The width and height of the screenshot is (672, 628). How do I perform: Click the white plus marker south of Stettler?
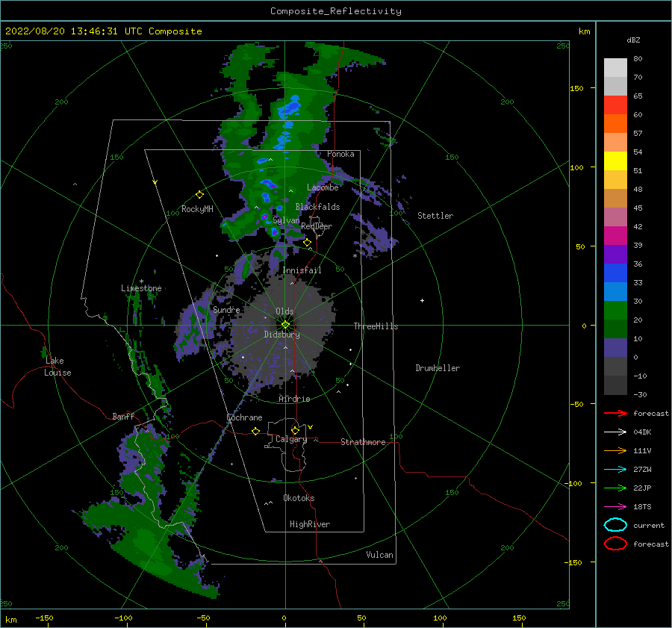click(422, 300)
